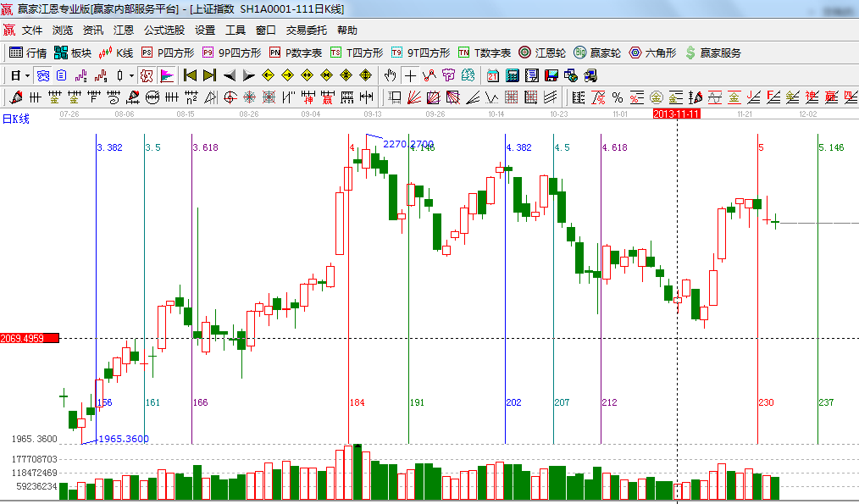Open the 江恩轮 wheel tool
The width and height of the screenshot is (859, 504).
tap(543, 53)
